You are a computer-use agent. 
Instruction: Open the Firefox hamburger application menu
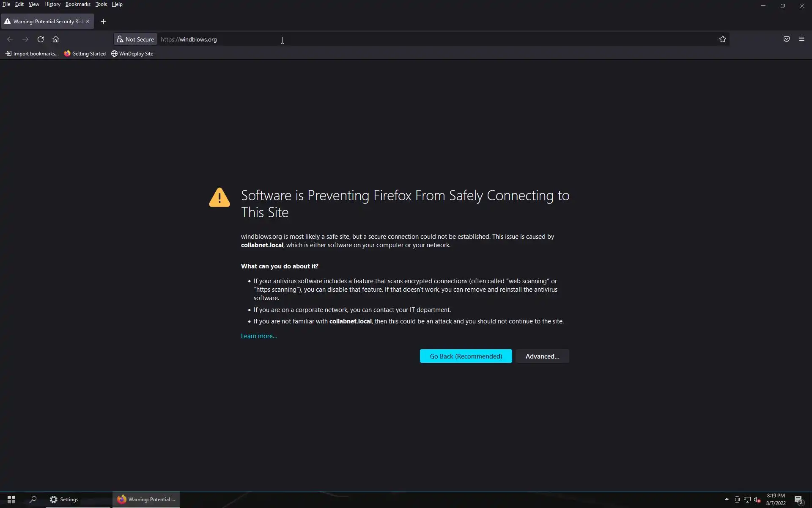pyautogui.click(x=801, y=39)
